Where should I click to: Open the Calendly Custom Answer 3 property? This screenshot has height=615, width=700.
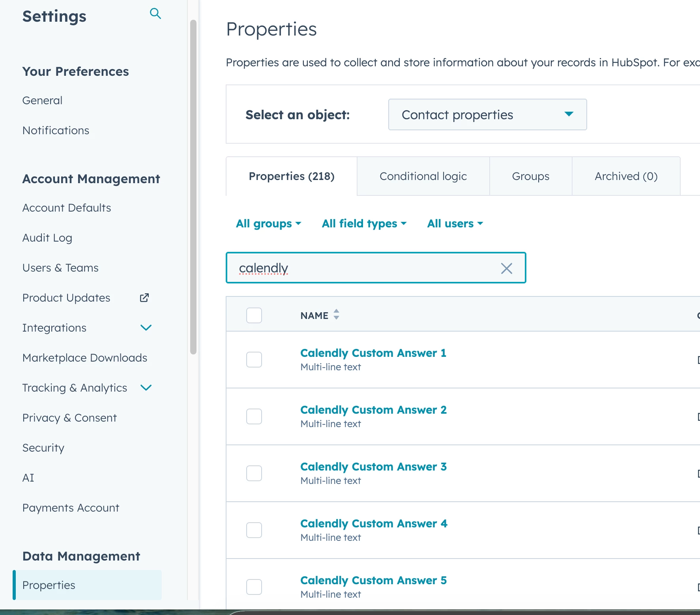pyautogui.click(x=373, y=467)
